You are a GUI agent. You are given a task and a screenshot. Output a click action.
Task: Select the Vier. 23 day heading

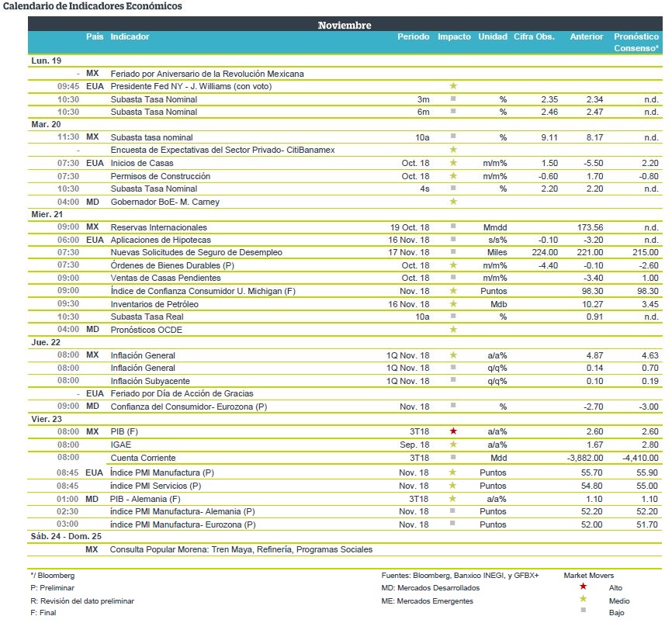coord(47,419)
